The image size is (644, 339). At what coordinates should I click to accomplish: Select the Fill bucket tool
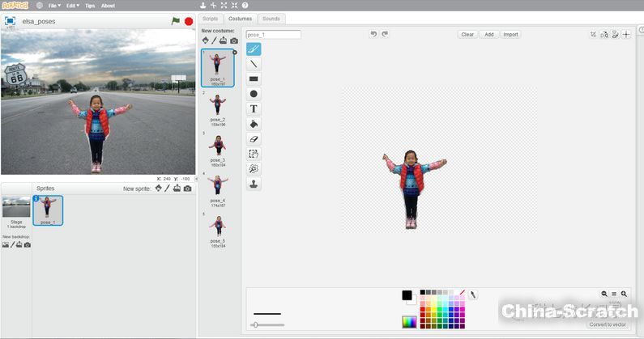pos(254,124)
